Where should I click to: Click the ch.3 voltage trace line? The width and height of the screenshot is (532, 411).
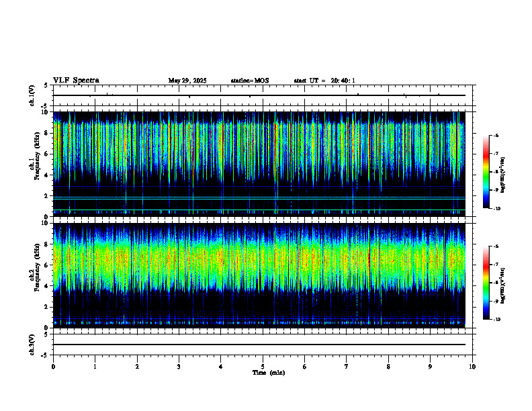pos(259,345)
